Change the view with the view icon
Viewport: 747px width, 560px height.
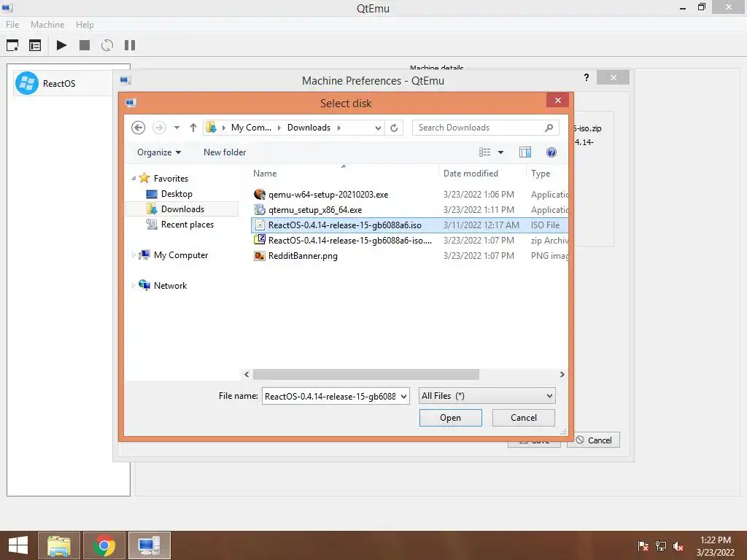484,152
